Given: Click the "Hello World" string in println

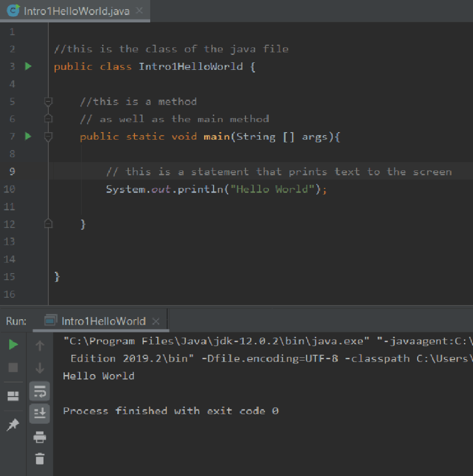Looking at the screenshot, I should coord(273,189).
